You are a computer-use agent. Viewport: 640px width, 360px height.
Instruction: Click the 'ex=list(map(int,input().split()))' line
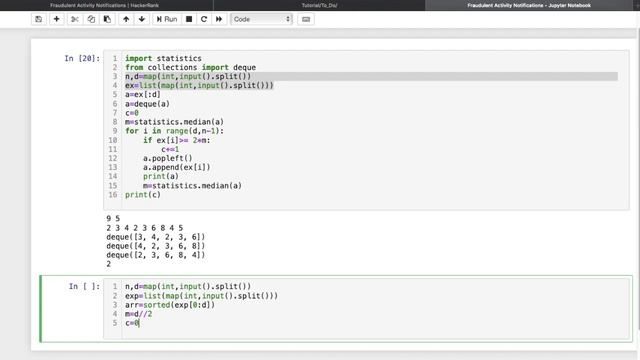point(199,85)
